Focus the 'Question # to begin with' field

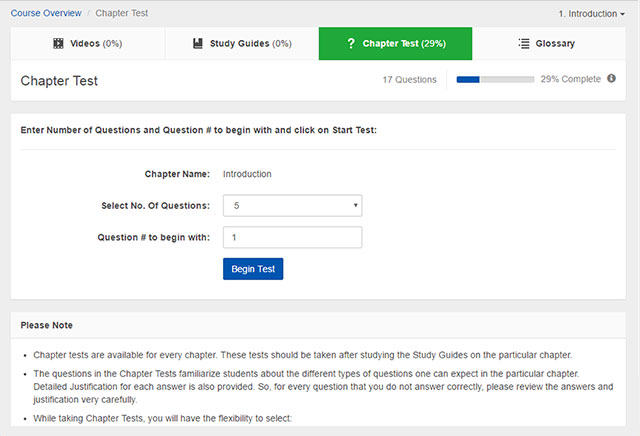pyautogui.click(x=291, y=238)
